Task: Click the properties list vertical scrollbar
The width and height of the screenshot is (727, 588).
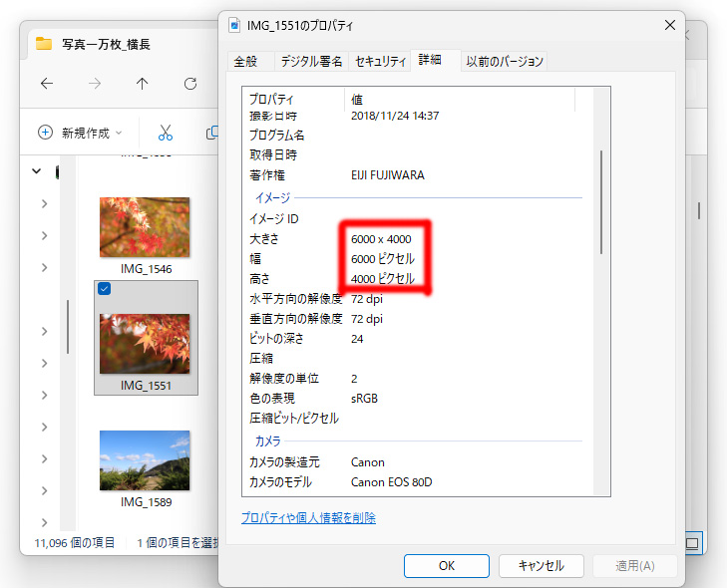Action: [601, 202]
